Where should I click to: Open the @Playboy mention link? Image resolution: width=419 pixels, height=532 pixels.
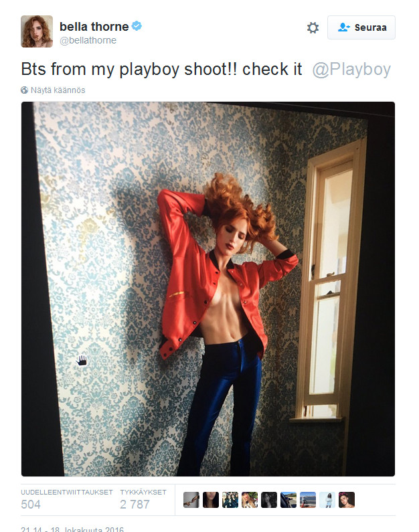(x=351, y=69)
